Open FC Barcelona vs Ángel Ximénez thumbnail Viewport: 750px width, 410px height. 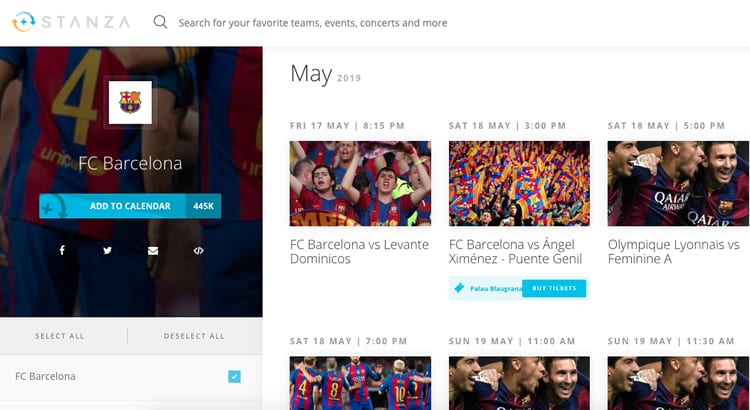pos(519,183)
